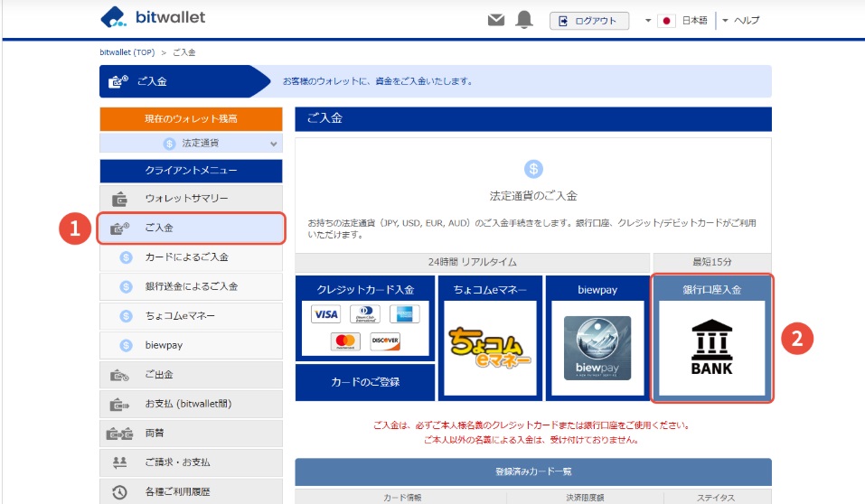This screenshot has height=504, width=865.
Task: Open 各種ご利用履歴 history menu item
Action: tap(191, 491)
